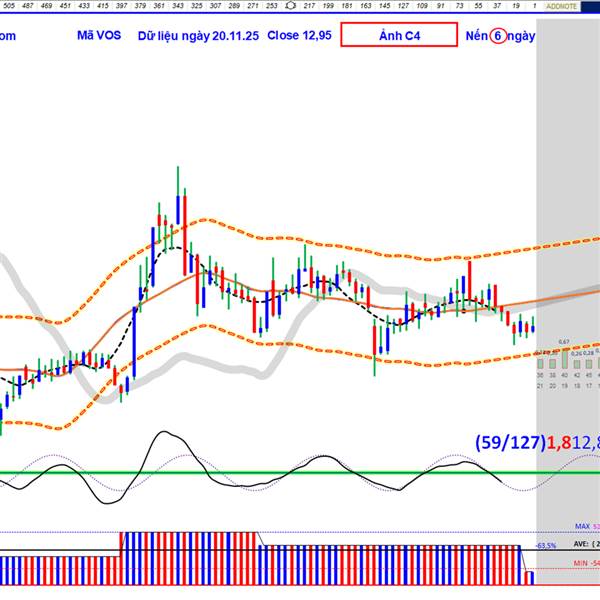Click ruler value 271
Image resolution: width=600 pixels, height=600 pixels.
(x=253, y=6)
